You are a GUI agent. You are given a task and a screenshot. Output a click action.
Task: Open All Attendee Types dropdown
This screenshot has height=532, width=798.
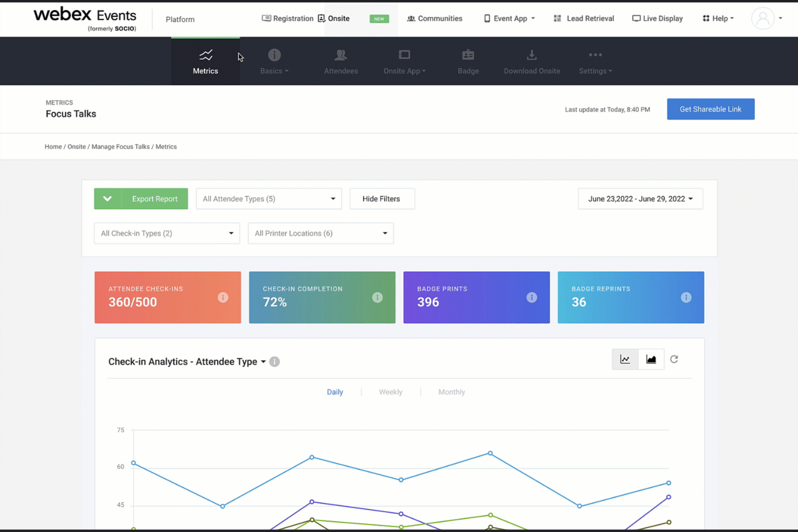tap(269, 199)
